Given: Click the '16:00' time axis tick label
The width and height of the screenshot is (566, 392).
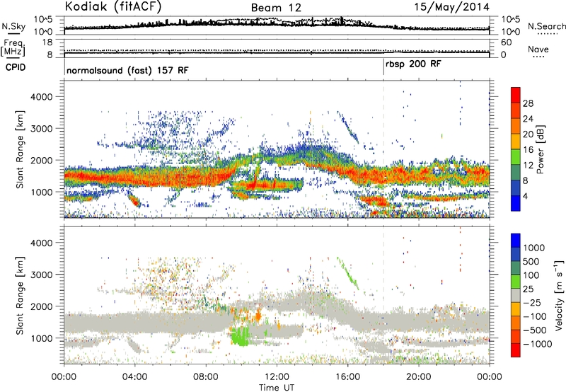Looking at the screenshot, I should click(347, 377).
